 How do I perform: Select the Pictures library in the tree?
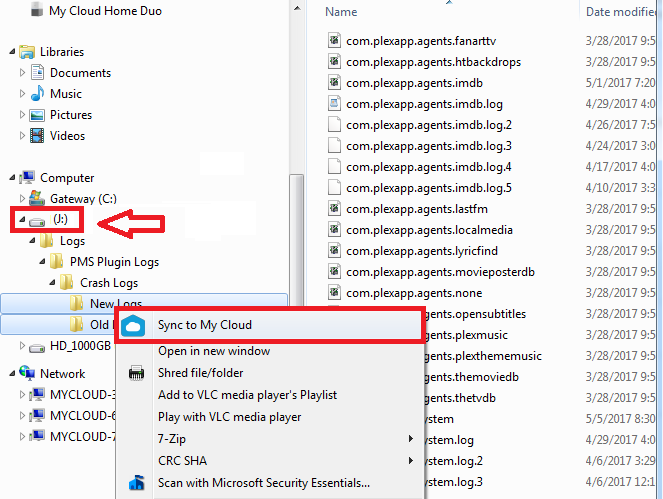tap(71, 115)
